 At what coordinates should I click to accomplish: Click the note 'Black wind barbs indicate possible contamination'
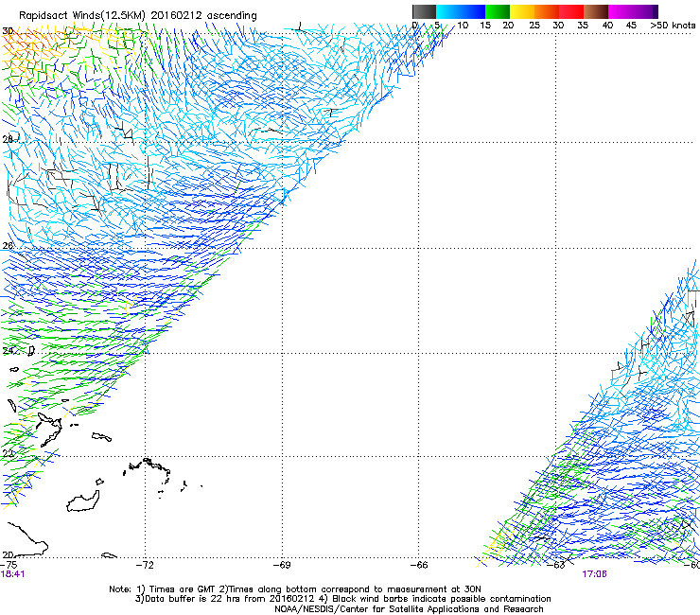coord(442,599)
